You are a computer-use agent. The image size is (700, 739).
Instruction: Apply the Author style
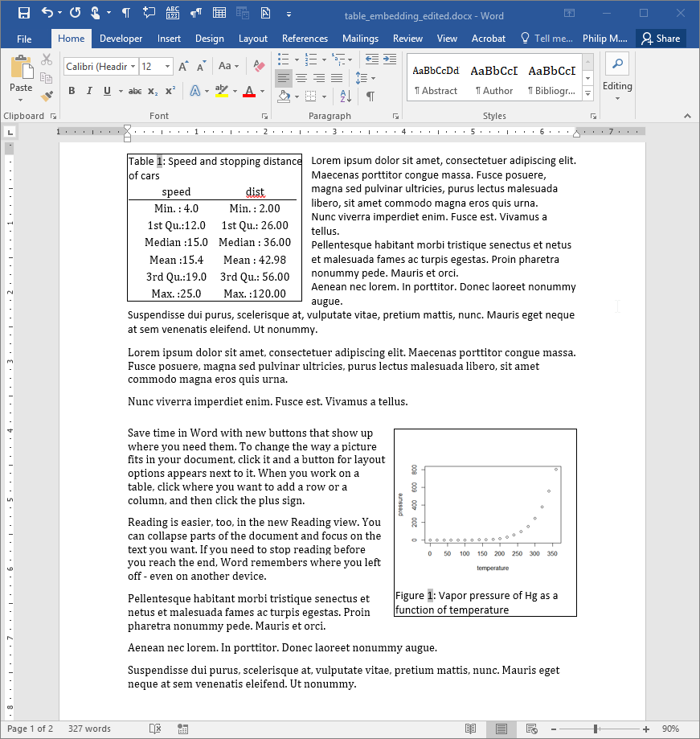pyautogui.click(x=493, y=79)
